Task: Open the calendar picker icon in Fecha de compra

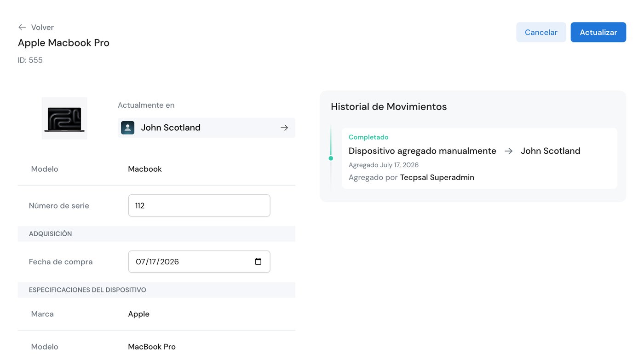Action: (258, 262)
